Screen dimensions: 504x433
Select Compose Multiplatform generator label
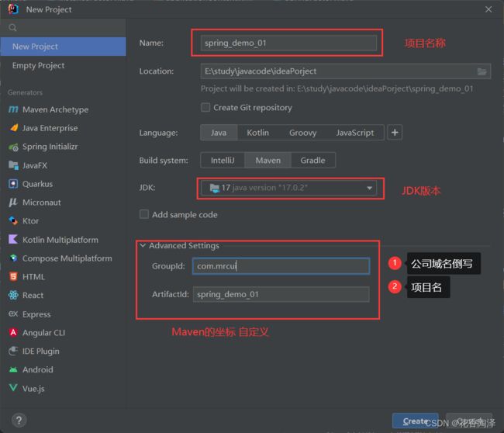(x=67, y=258)
